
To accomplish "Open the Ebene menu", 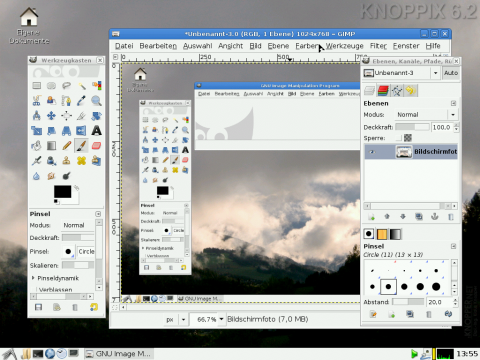I will (278, 46).
